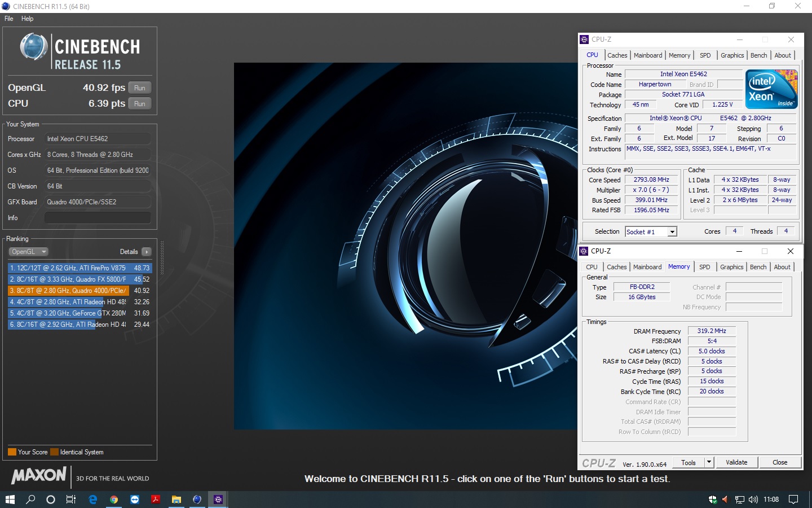Click the empty Info input field
Viewport: 812px width, 508px height.
point(98,218)
